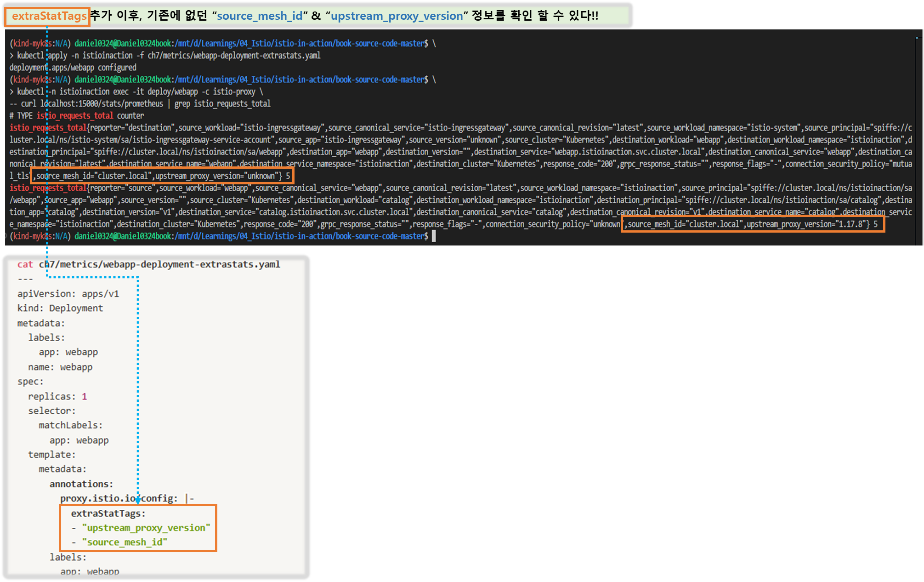The width and height of the screenshot is (924, 582).
Task: Click 'deployment.apps/webapp configured' output line
Action: click(x=73, y=68)
